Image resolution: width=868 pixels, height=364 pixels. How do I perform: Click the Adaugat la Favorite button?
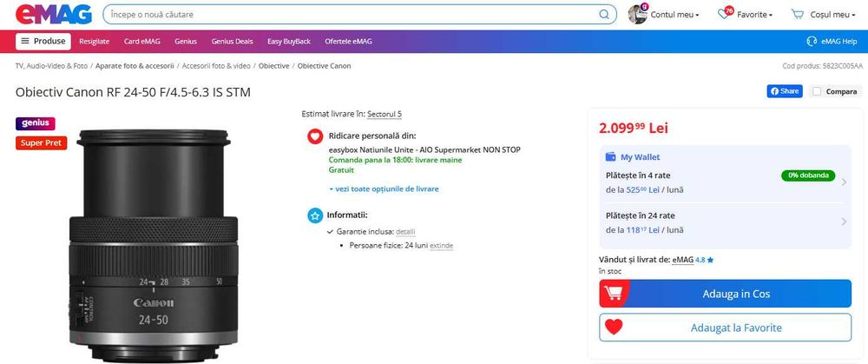pos(725,328)
